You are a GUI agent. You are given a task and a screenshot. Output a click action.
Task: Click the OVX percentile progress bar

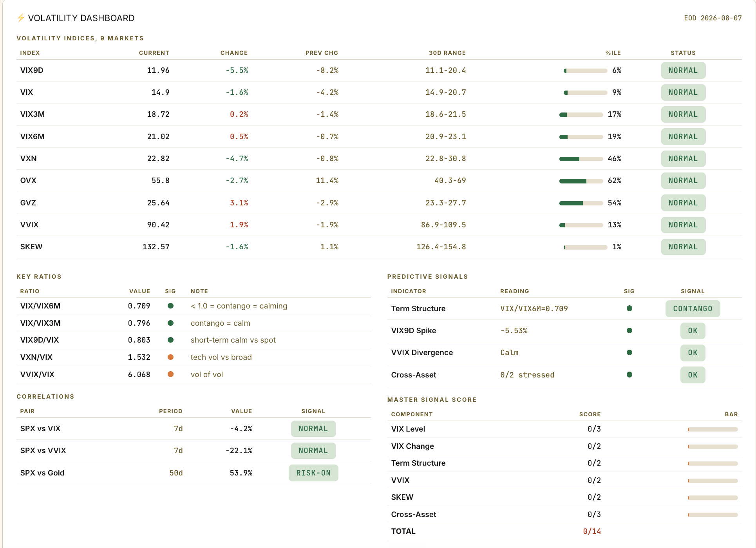coord(581,181)
